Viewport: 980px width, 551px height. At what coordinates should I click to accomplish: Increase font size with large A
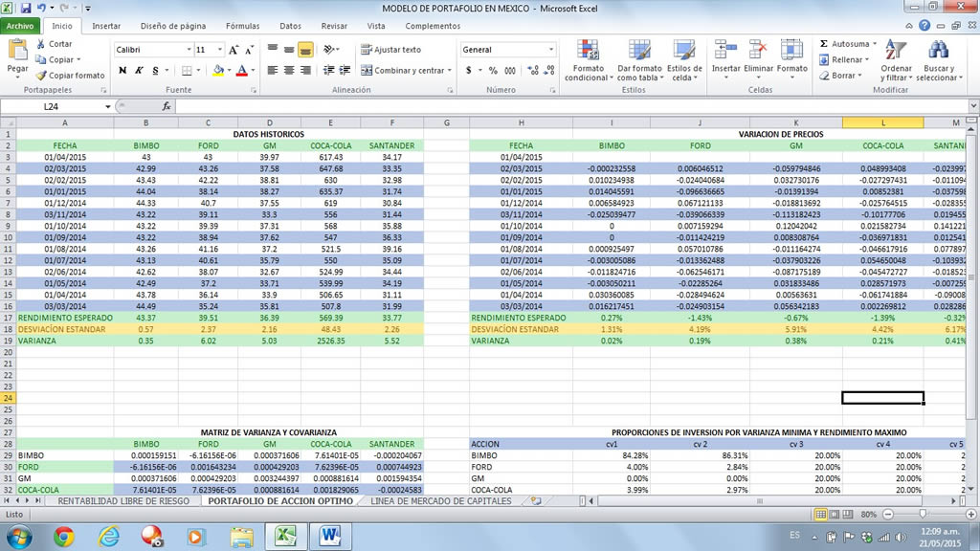[234, 50]
